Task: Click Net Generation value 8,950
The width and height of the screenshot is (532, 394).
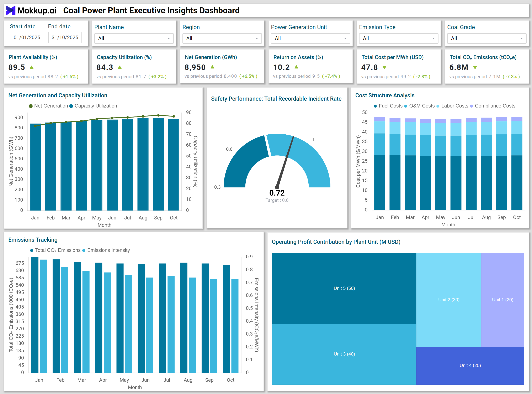Action: click(x=195, y=67)
